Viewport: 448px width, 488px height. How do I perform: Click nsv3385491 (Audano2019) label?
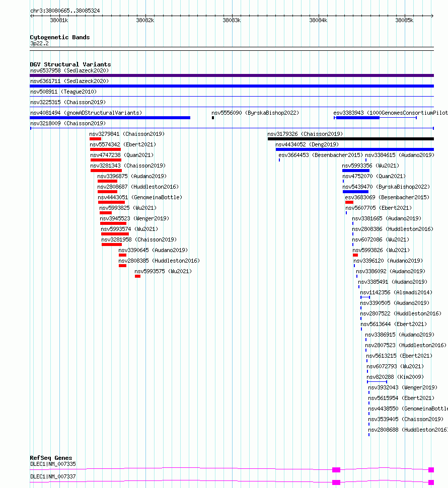coord(393,282)
